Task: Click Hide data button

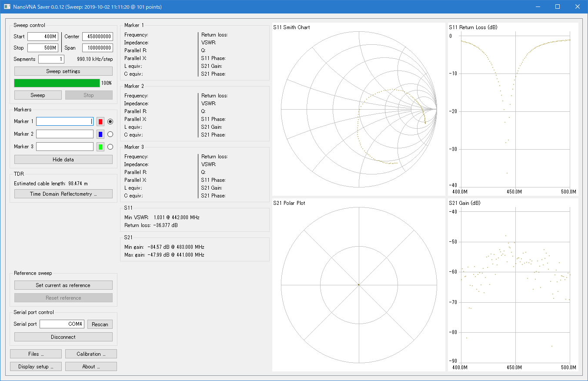Action: [x=63, y=159]
